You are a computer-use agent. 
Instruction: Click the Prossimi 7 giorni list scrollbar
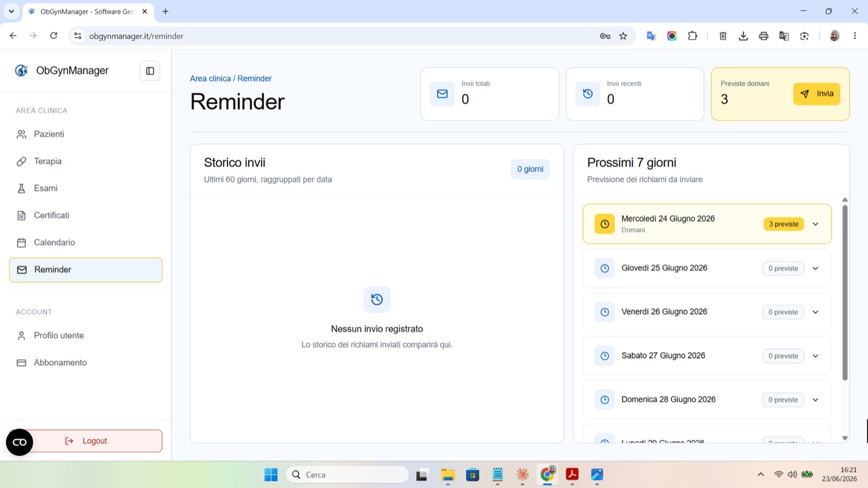tap(844, 292)
